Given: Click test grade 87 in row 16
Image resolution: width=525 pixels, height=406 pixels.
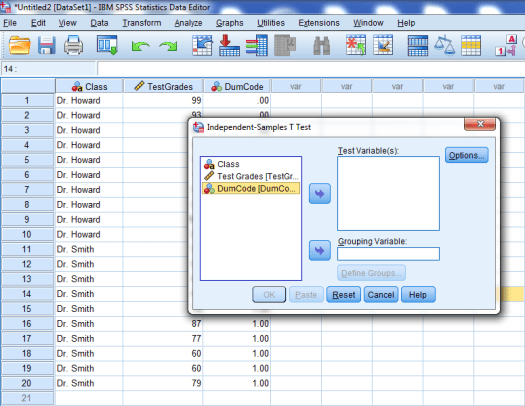Looking at the screenshot, I should click(x=163, y=324).
